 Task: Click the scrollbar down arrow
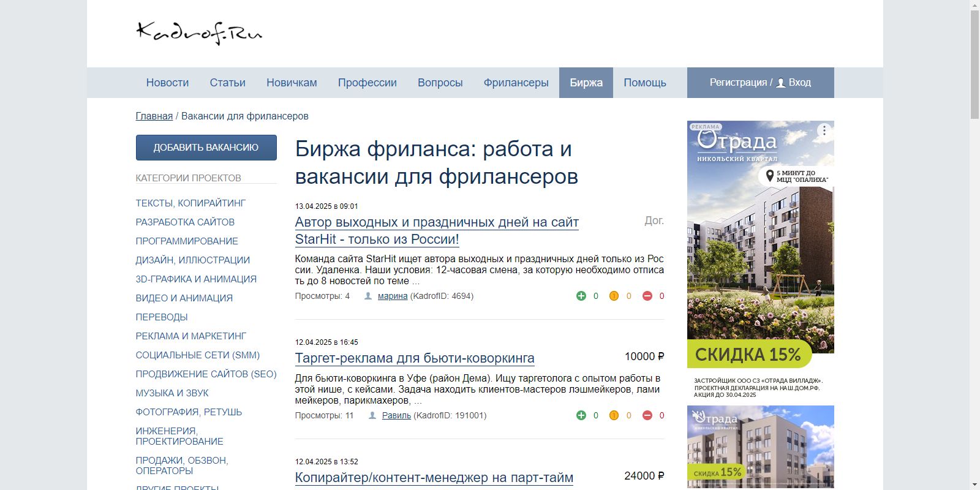point(974,485)
